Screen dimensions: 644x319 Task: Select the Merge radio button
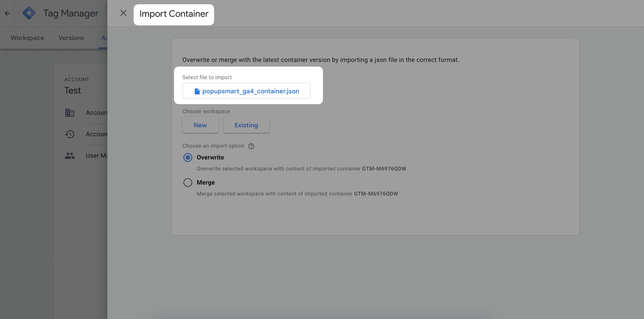[188, 183]
